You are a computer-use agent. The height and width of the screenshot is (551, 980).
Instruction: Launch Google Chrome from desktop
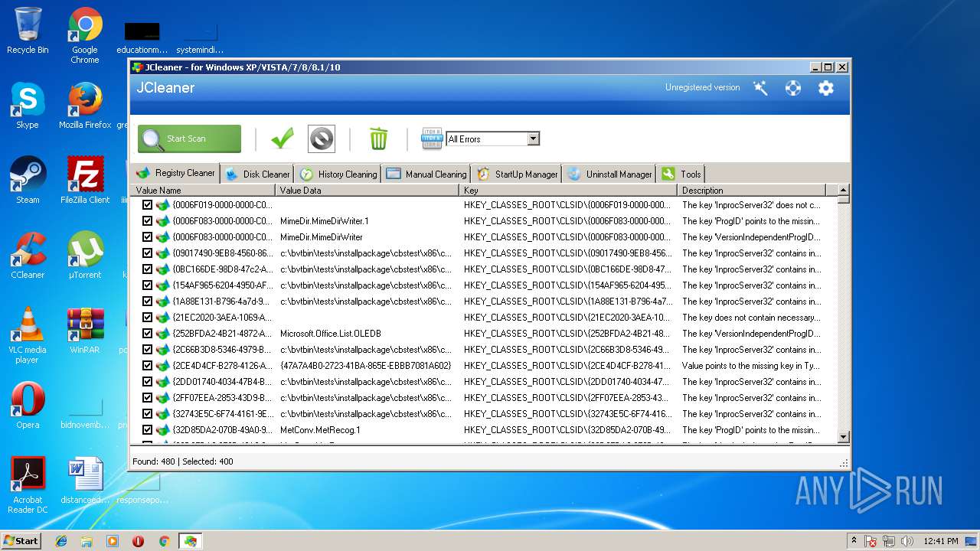[85, 35]
